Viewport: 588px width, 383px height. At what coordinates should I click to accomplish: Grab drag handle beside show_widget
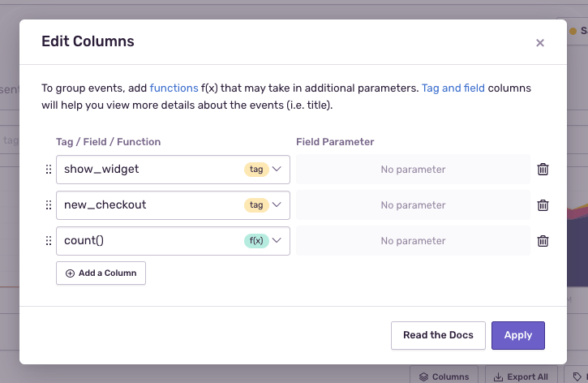point(48,170)
